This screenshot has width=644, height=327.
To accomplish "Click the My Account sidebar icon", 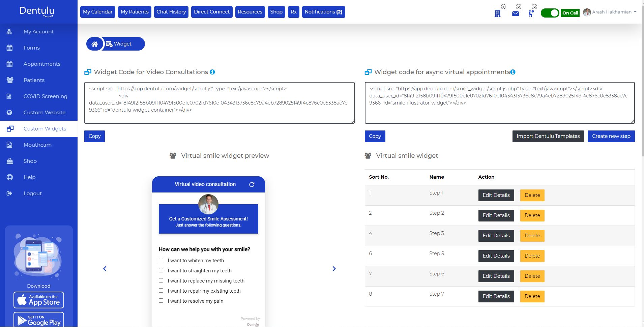I will (x=9, y=32).
